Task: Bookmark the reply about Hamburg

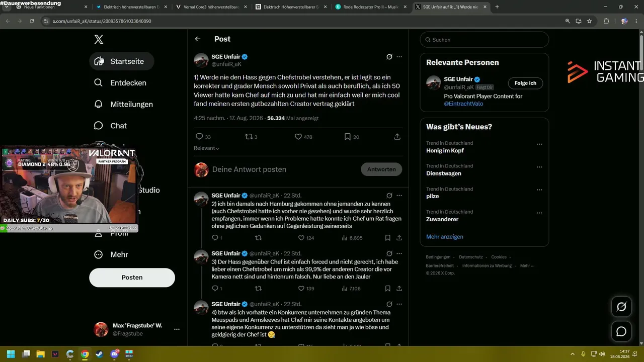Action: pos(387,238)
